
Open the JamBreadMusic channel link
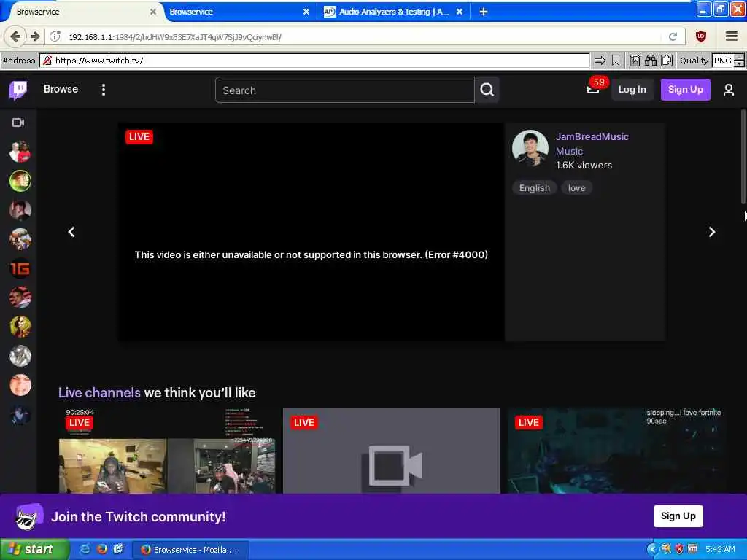click(x=592, y=136)
